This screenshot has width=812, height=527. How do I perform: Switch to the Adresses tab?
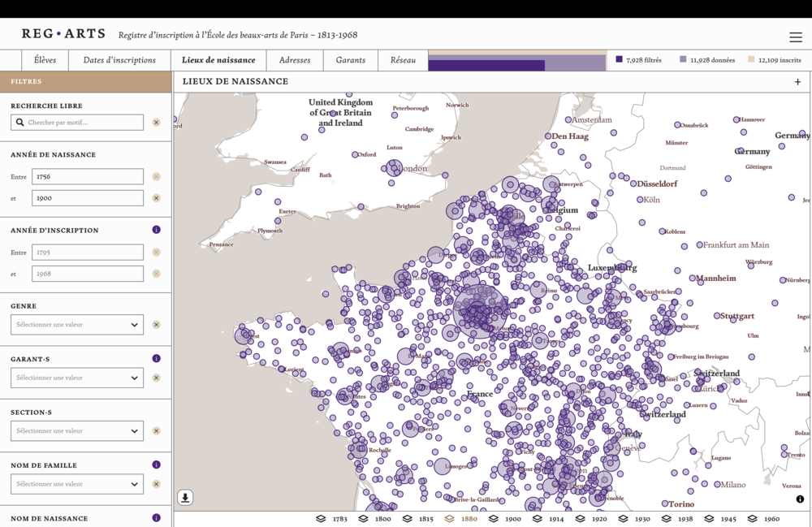coord(295,60)
